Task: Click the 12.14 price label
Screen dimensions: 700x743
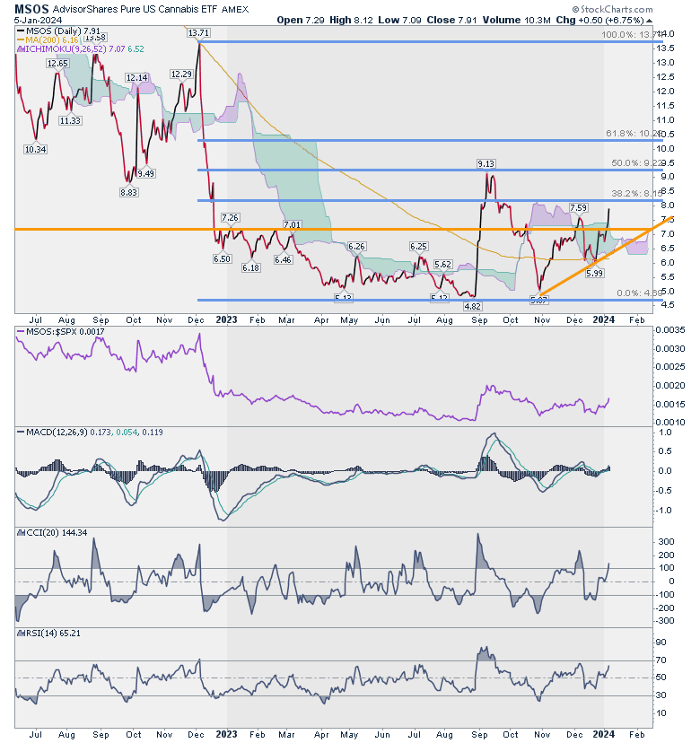Action: click(x=136, y=78)
